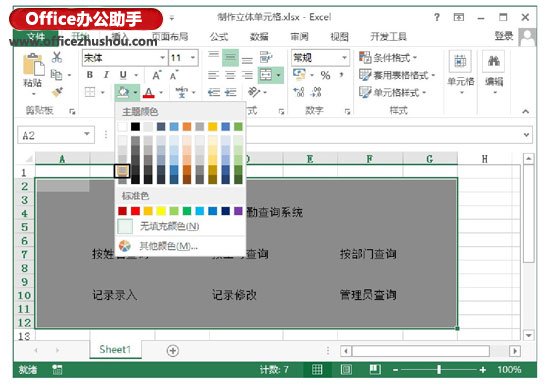Click the Copy icon
560x387 pixels.
point(56,75)
